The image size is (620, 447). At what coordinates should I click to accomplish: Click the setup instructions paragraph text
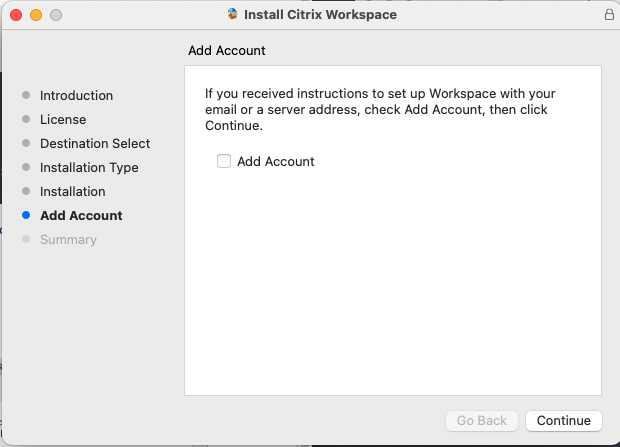point(380,110)
